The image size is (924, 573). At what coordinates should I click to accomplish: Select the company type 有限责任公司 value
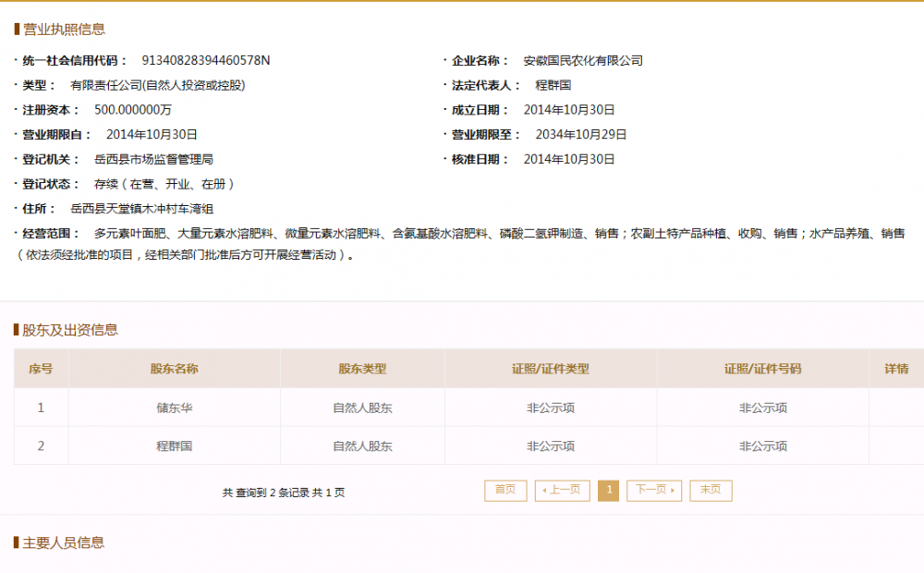coord(157,85)
